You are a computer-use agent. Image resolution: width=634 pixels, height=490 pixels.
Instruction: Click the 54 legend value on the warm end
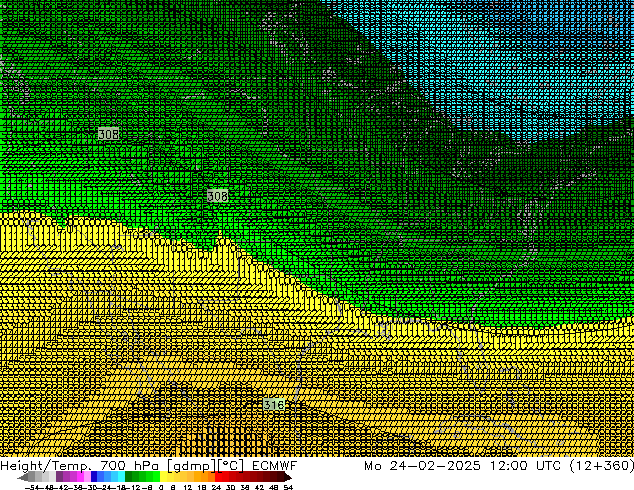pos(288,487)
